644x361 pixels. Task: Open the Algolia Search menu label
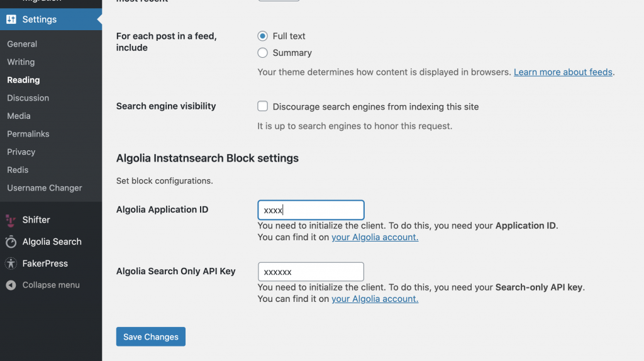52,242
